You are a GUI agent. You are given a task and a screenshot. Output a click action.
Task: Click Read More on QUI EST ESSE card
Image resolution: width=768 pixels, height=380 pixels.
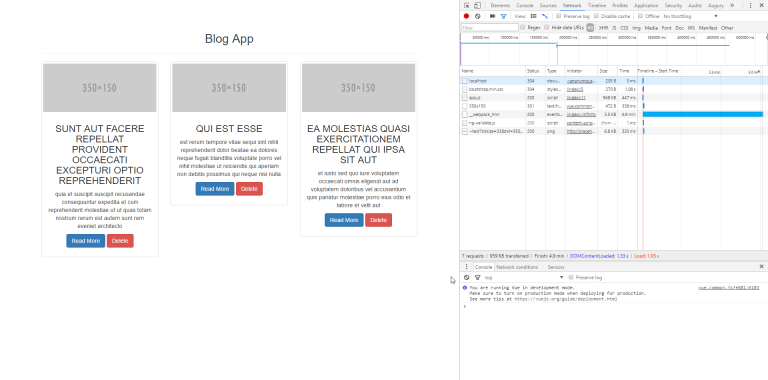click(x=215, y=189)
